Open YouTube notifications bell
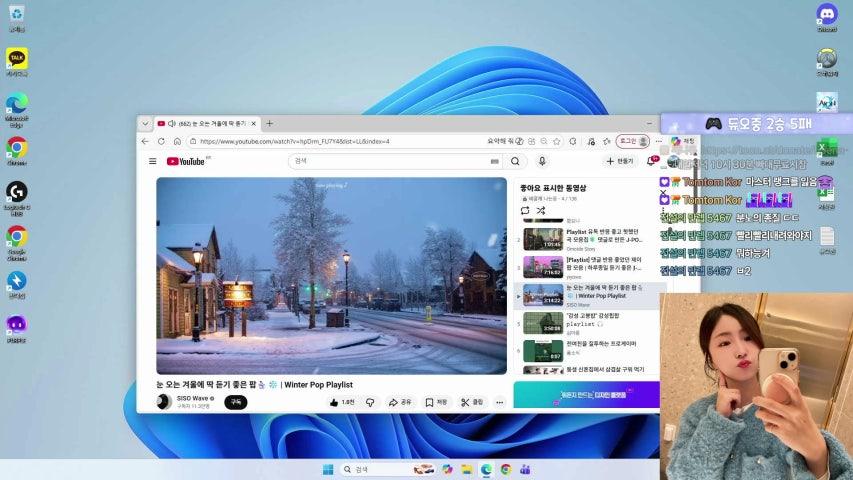This screenshot has width=853, height=480. [x=650, y=161]
